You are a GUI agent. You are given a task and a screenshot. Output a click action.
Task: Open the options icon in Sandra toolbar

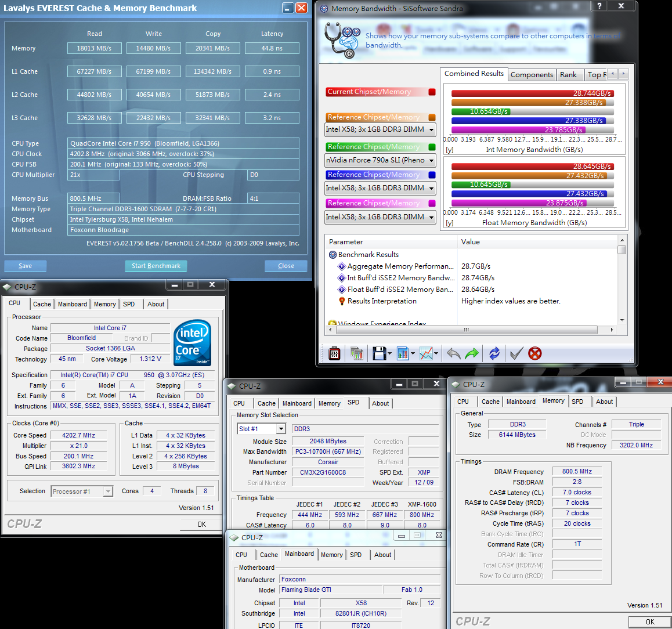click(334, 353)
